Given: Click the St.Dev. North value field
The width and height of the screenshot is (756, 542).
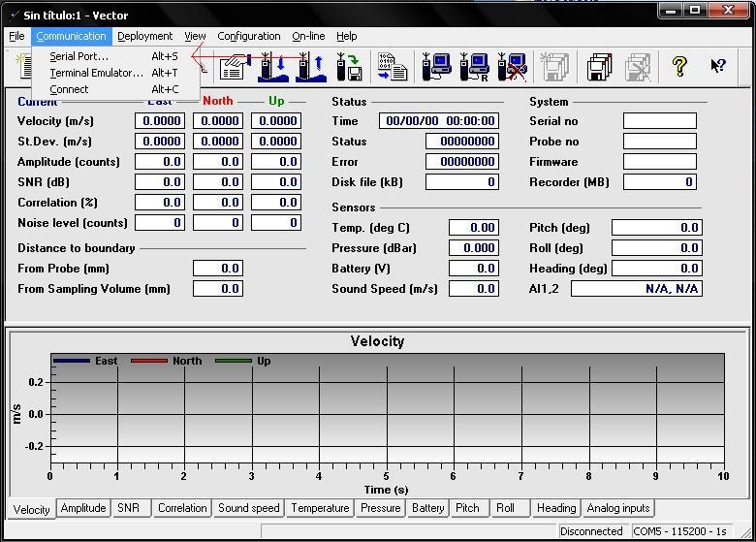Looking at the screenshot, I should point(218,141).
